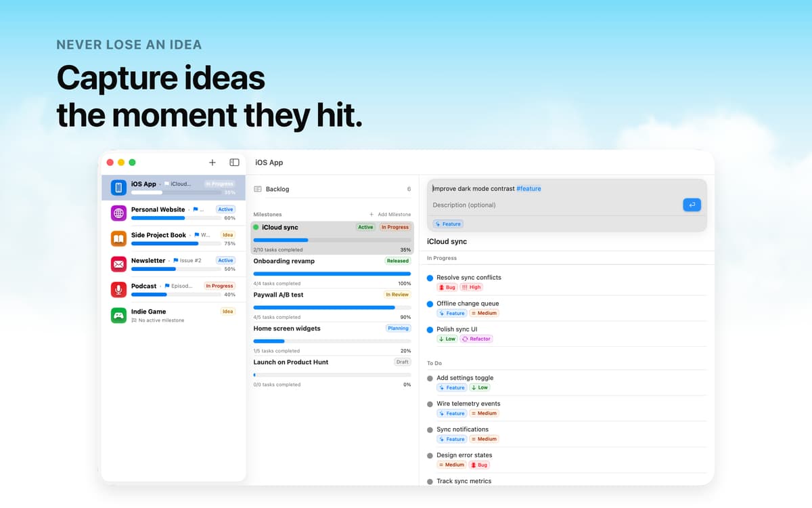Select the Indie Game controller icon
812x508 pixels.
(118, 315)
